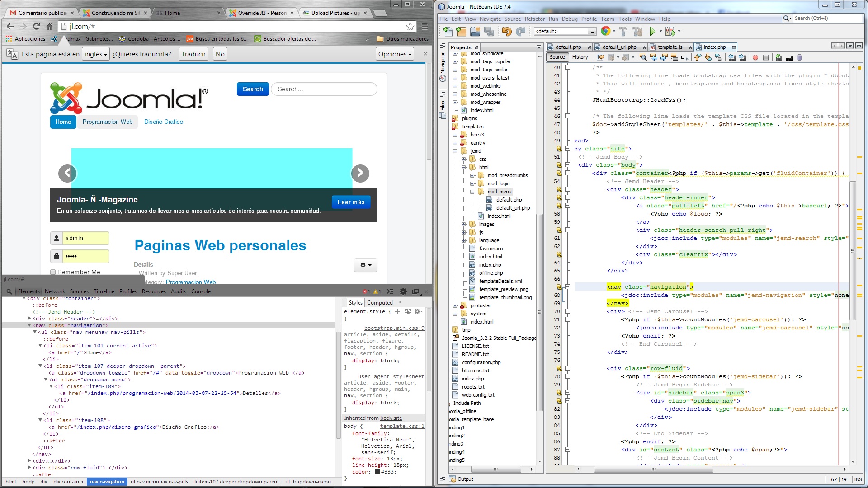
Task: Click the red Start Macro Recording icon
Action: (x=755, y=57)
